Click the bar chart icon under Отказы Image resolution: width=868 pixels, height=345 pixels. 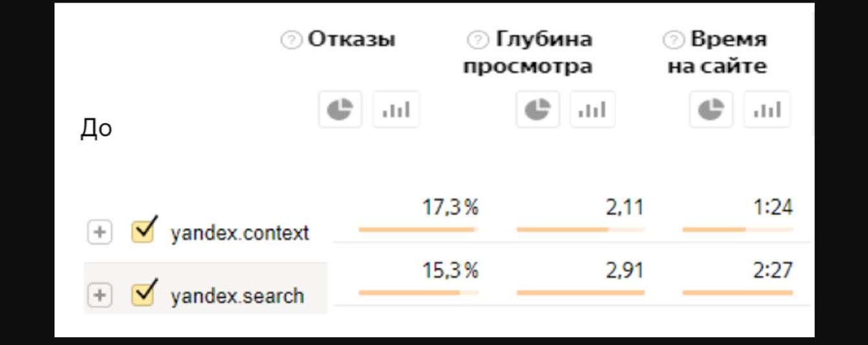396,109
